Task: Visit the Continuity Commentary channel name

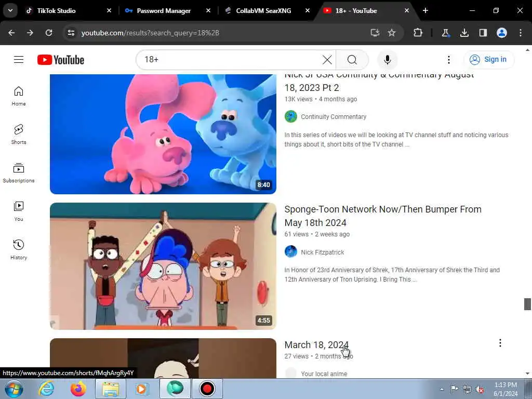Action: 334,117
